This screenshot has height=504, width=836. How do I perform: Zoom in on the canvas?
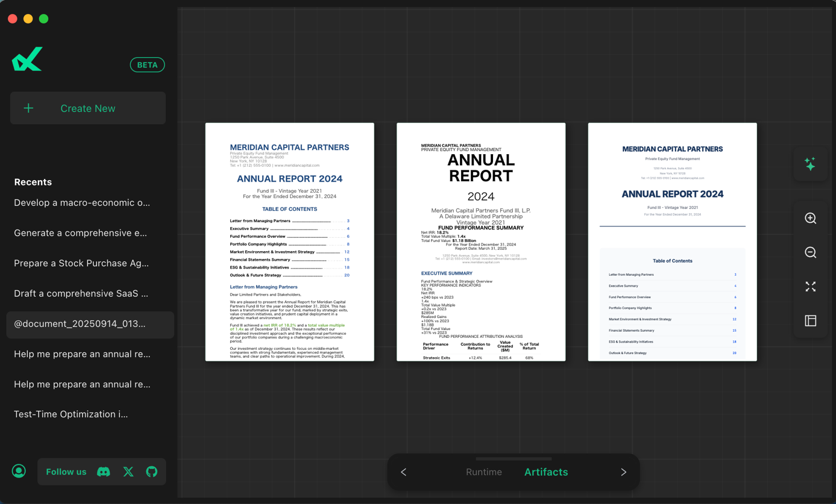(810, 218)
